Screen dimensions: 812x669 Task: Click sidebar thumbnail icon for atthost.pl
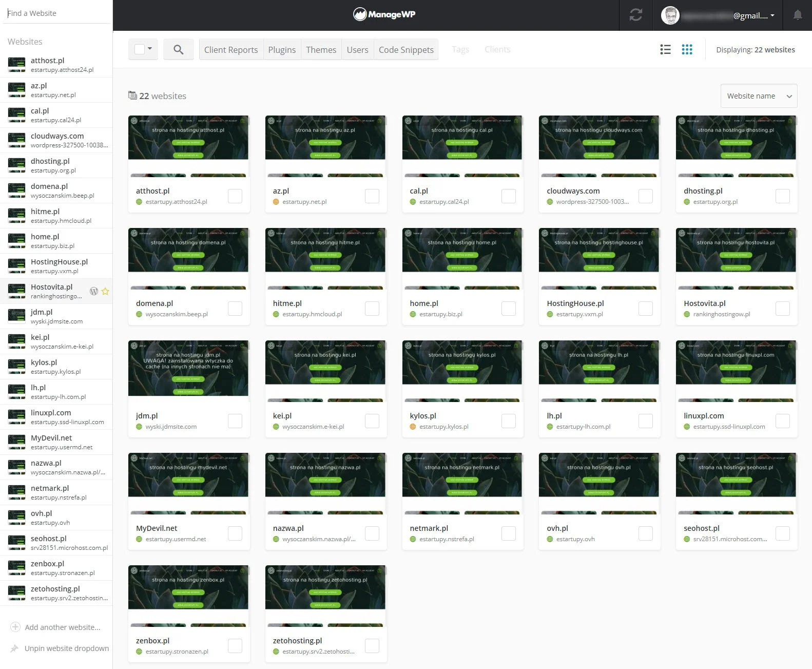click(x=17, y=65)
